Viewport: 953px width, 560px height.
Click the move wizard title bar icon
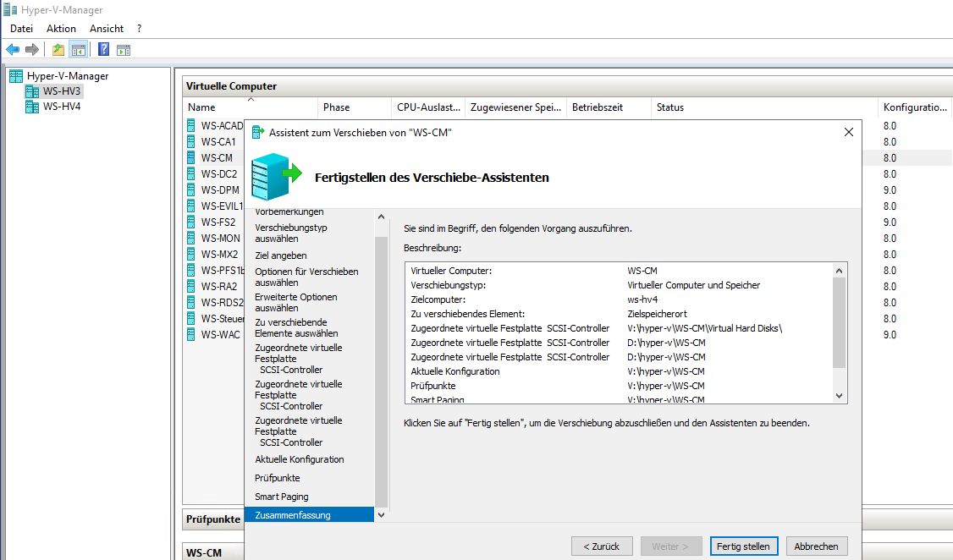(257, 133)
